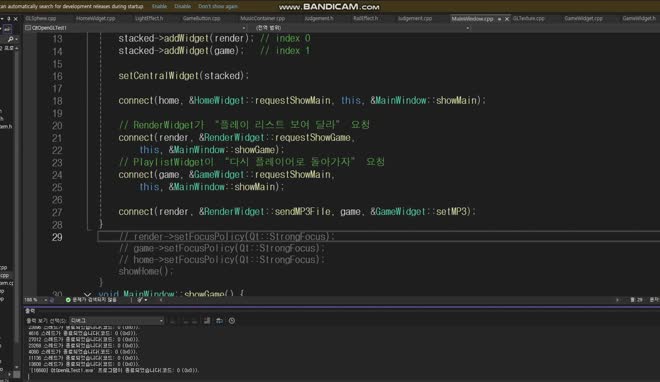Toggle auto-hide pin on left panel
Viewport: 660px width, 382px height.
pyautogui.click(x=8, y=19)
